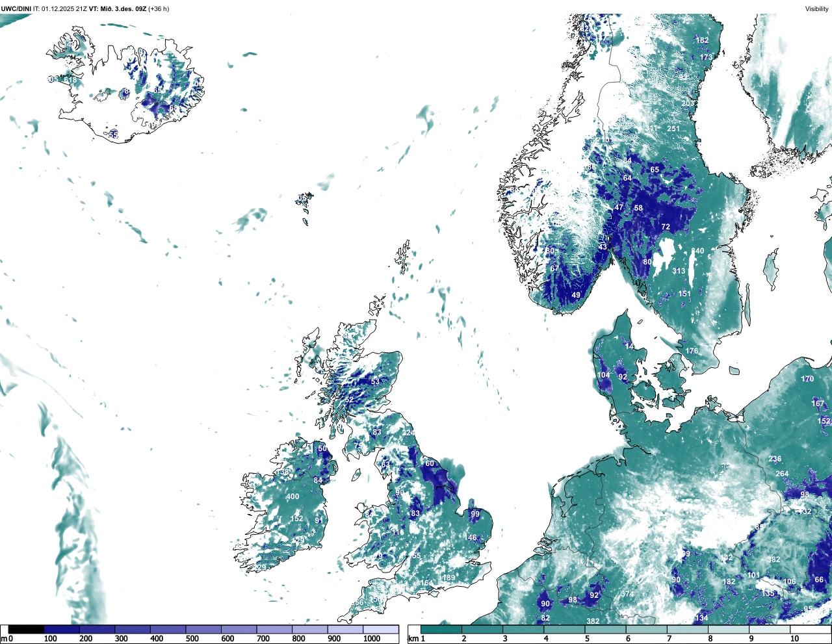The image size is (832, 644).
Task: Click the 1–2 km dark teal swatch
Action: (441, 630)
